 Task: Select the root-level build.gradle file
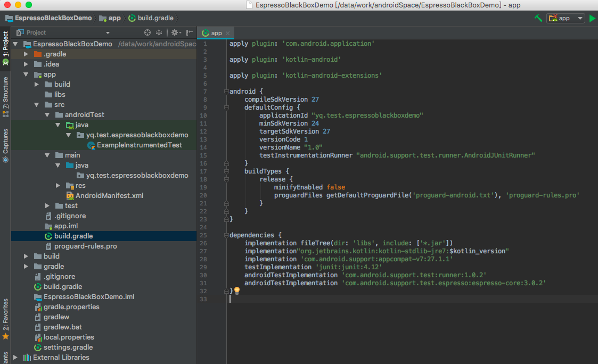[62, 287]
